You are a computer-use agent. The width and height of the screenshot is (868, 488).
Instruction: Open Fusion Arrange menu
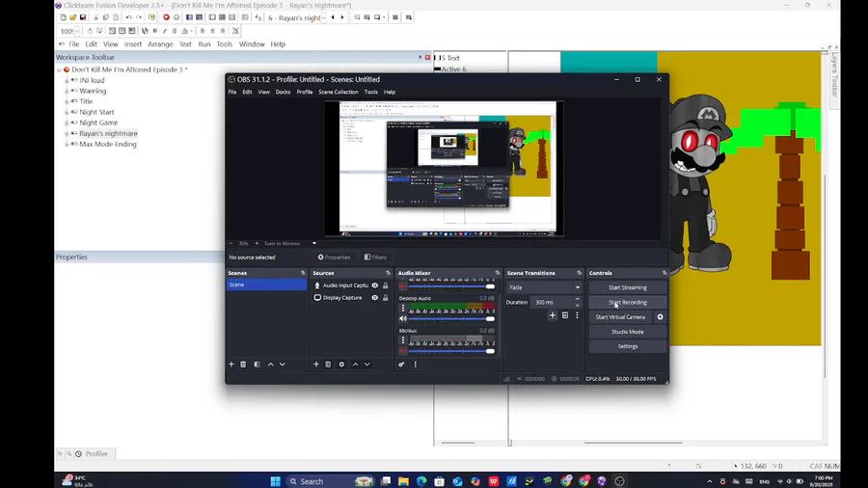[x=160, y=44]
